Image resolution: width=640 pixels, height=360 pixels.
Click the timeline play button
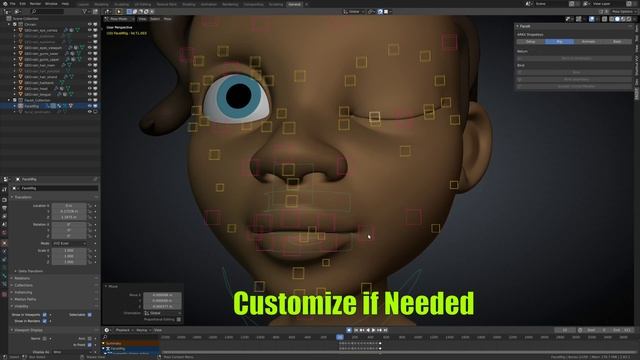click(x=373, y=330)
